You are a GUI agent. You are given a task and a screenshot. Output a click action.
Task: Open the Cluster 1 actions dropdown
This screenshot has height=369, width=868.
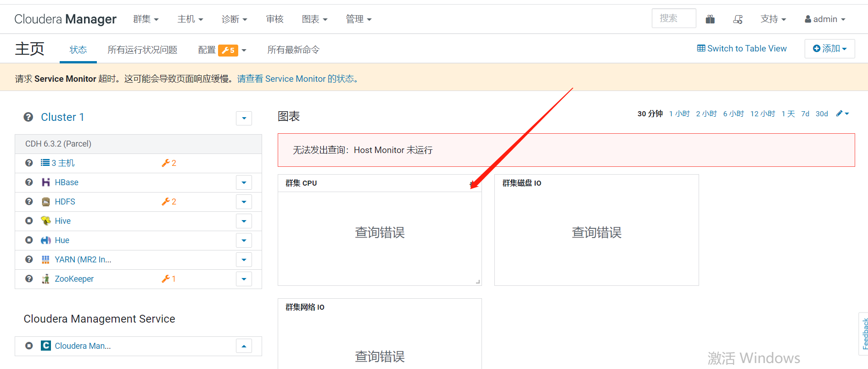click(244, 118)
